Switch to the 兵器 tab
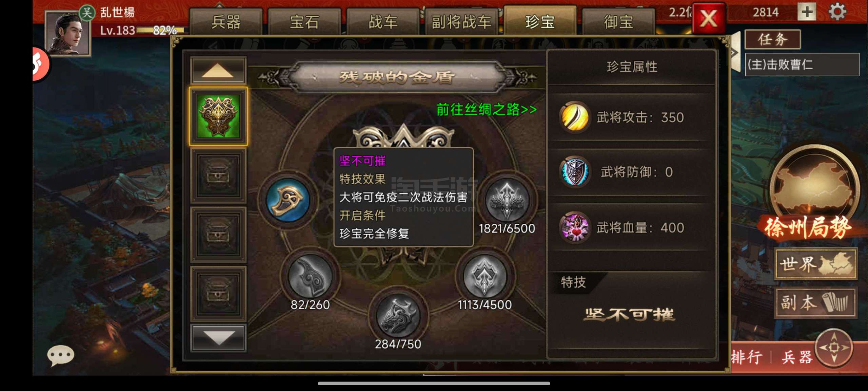 226,22
